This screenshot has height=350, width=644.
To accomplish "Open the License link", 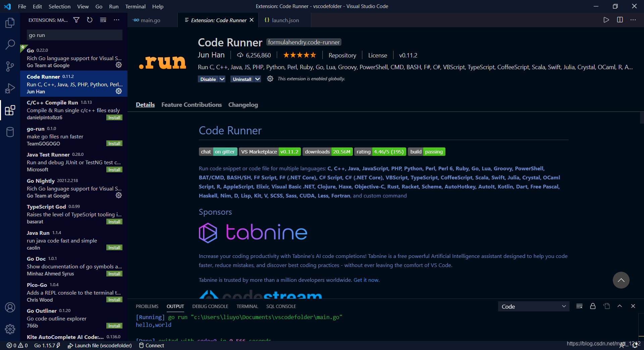I will 378,55.
